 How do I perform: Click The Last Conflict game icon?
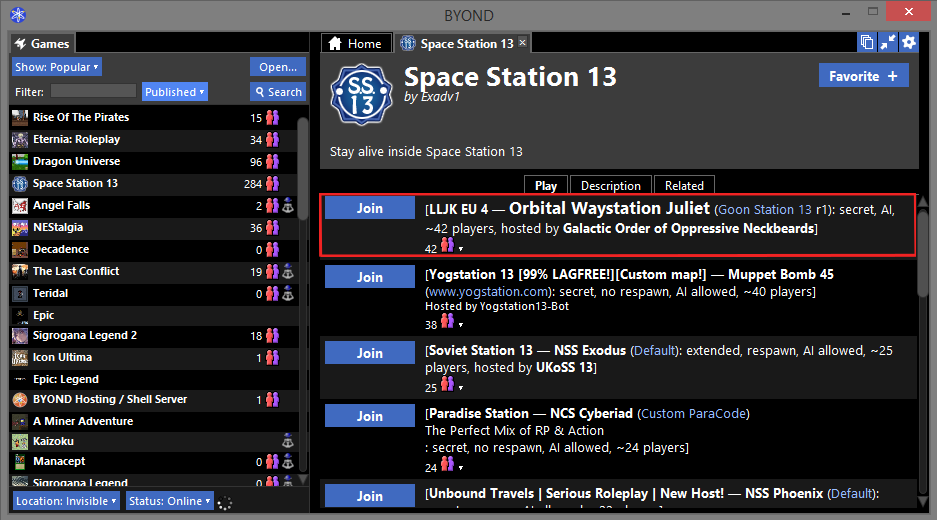[x=20, y=272]
